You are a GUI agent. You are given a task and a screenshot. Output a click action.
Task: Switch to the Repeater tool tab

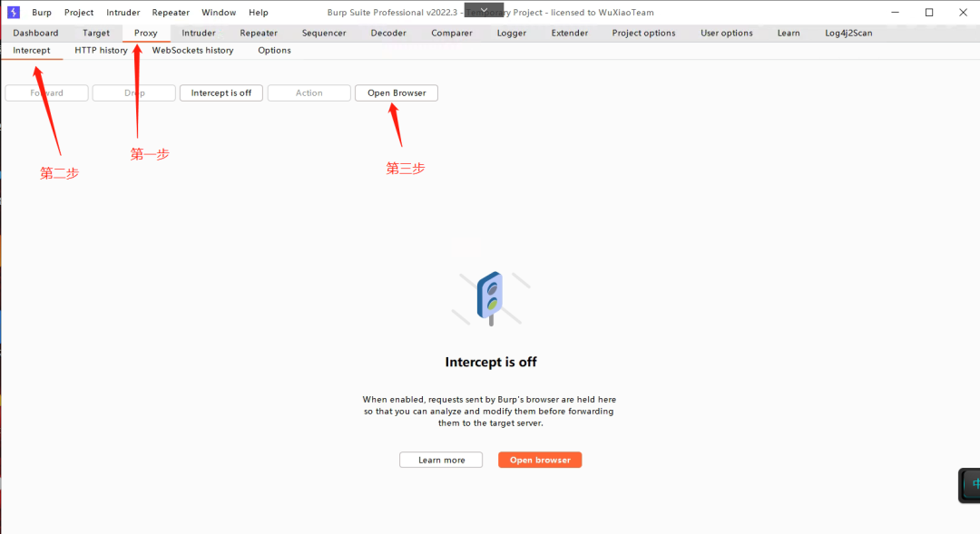pyautogui.click(x=259, y=34)
